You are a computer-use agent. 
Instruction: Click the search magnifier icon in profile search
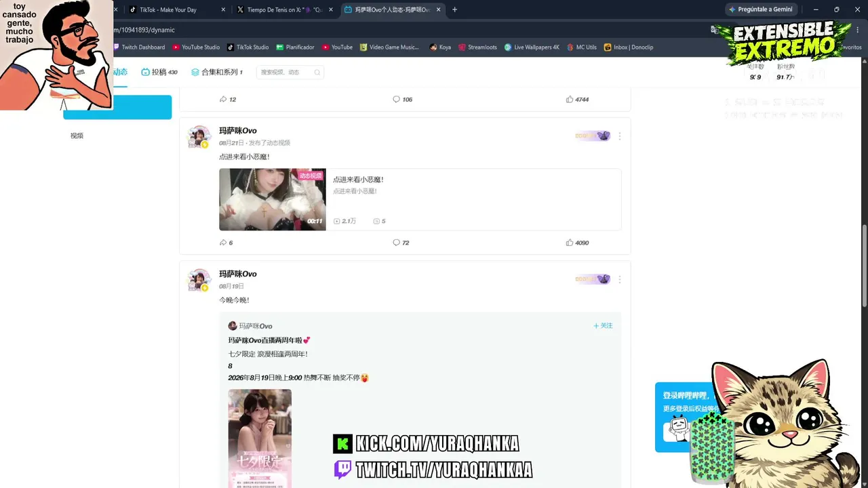(317, 73)
